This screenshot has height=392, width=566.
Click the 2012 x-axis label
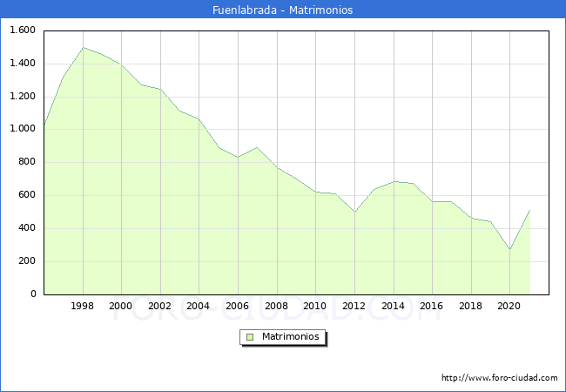point(354,306)
